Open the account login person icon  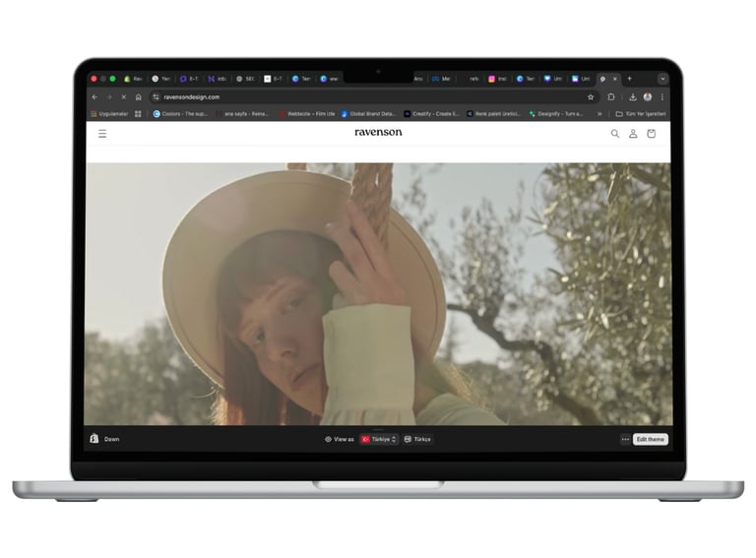pos(633,134)
